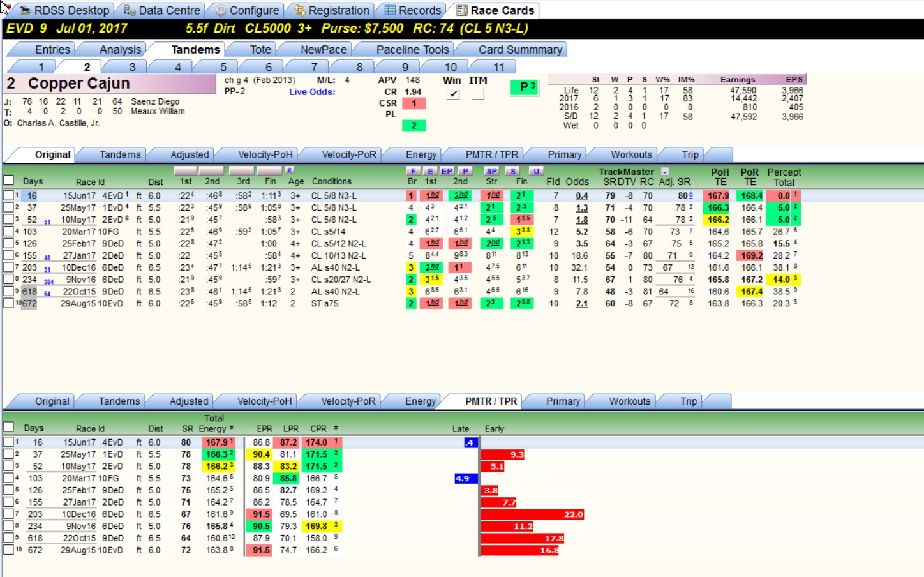Click the X button above Age column
The height and width of the screenshot is (577, 924).
tap(289, 170)
